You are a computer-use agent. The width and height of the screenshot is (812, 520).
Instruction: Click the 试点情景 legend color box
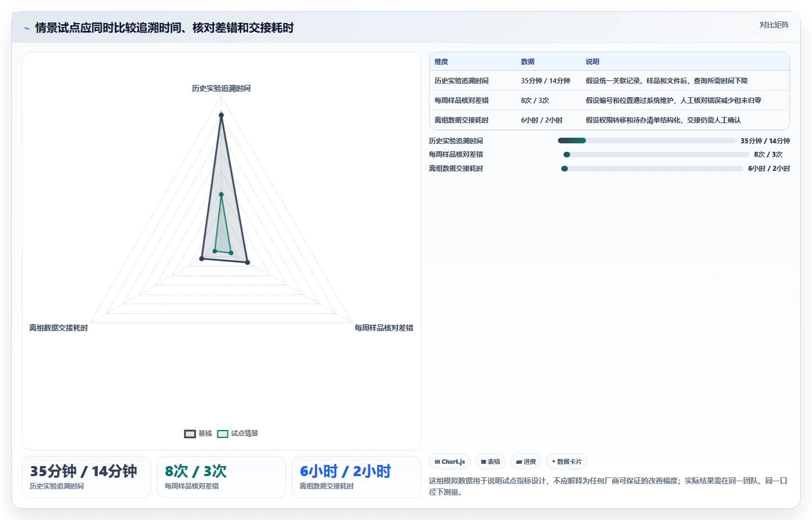223,433
